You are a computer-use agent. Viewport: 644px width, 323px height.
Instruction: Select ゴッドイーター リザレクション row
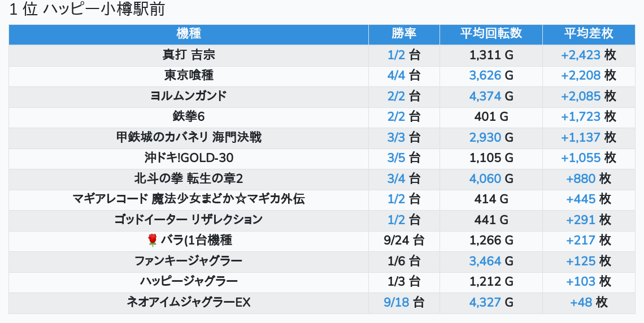click(x=189, y=220)
